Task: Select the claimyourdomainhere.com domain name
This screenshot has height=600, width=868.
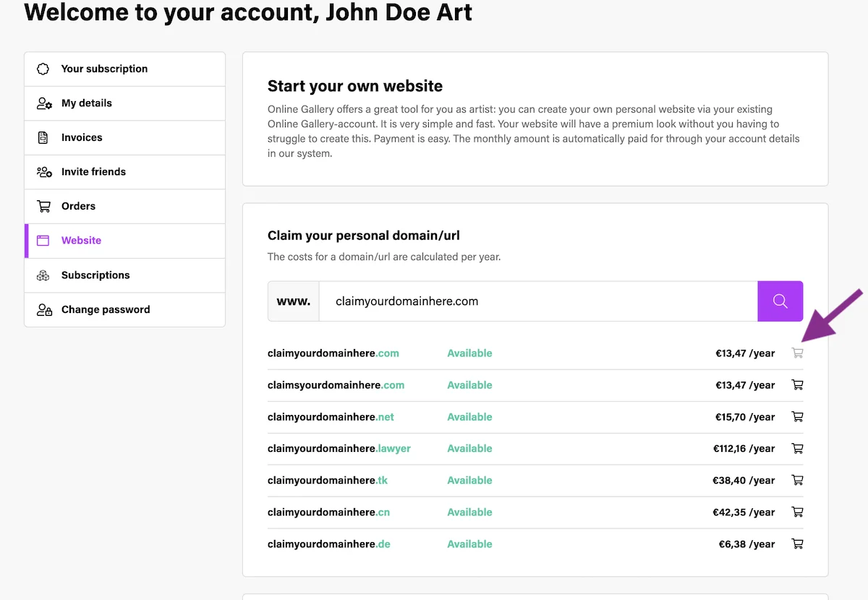Action: pos(333,353)
